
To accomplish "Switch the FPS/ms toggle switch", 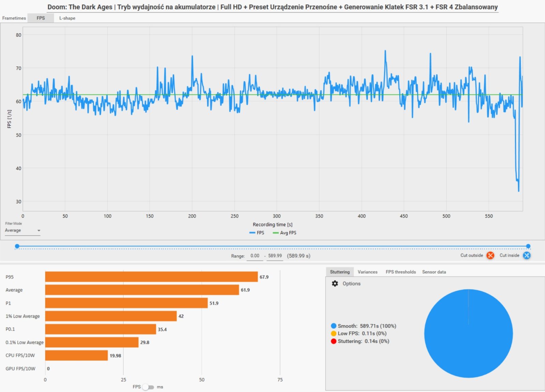I will [148, 387].
